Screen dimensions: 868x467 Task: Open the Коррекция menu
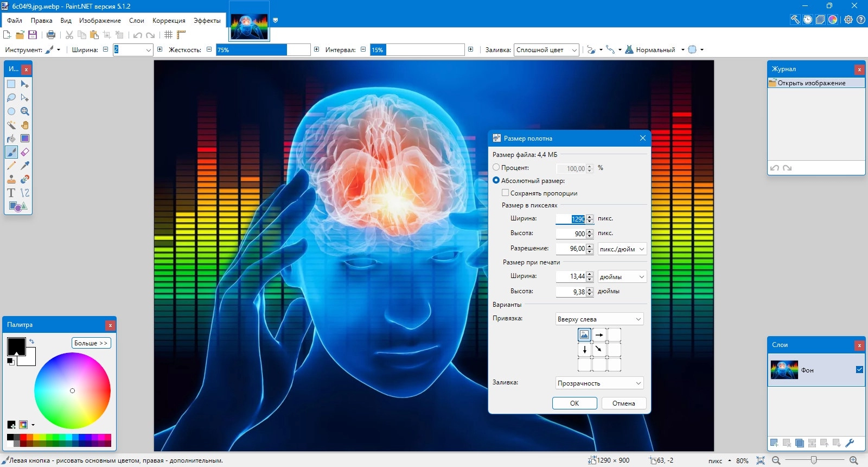click(169, 21)
